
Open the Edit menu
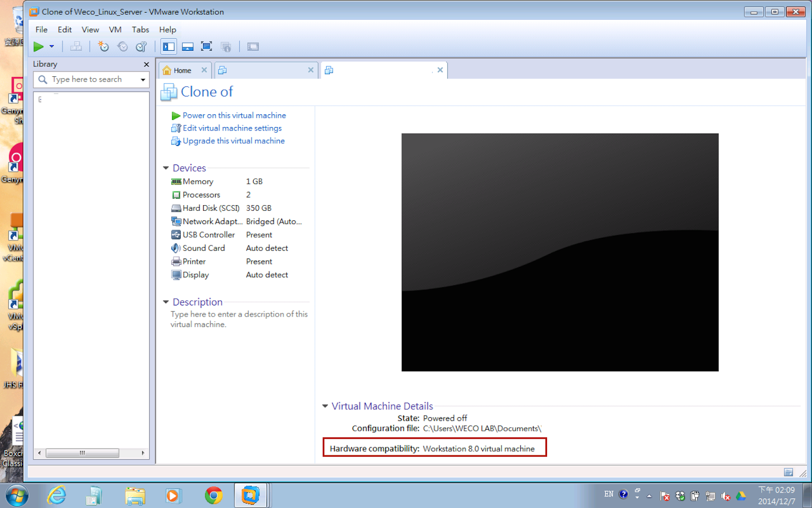coord(64,29)
